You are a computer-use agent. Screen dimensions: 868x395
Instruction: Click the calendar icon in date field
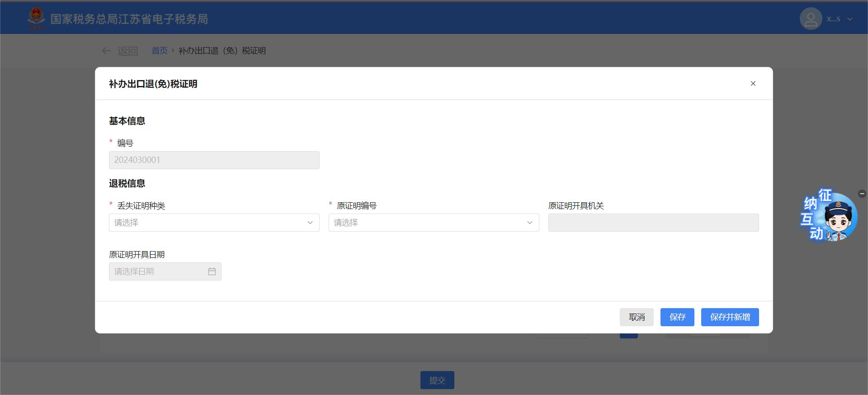pyautogui.click(x=212, y=271)
